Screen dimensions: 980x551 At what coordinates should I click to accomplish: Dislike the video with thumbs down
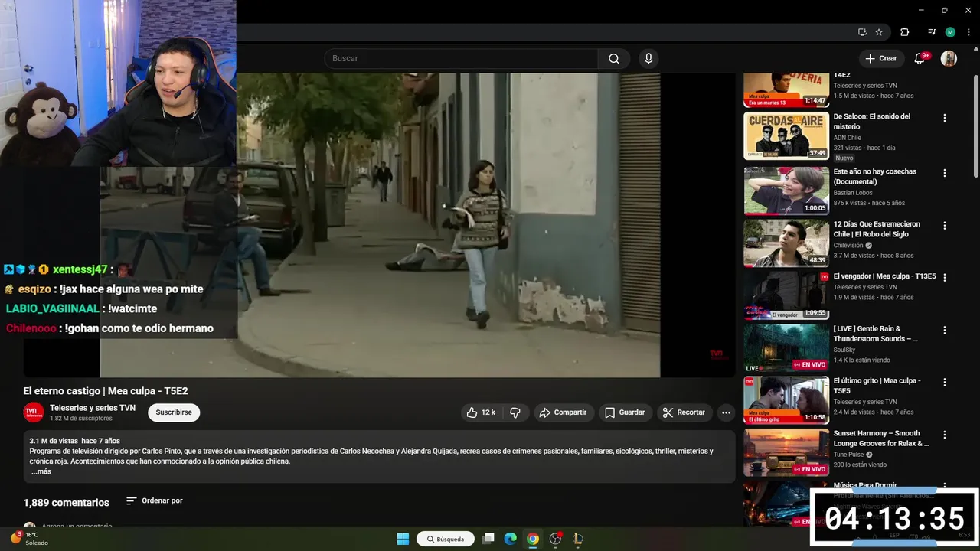click(x=515, y=412)
